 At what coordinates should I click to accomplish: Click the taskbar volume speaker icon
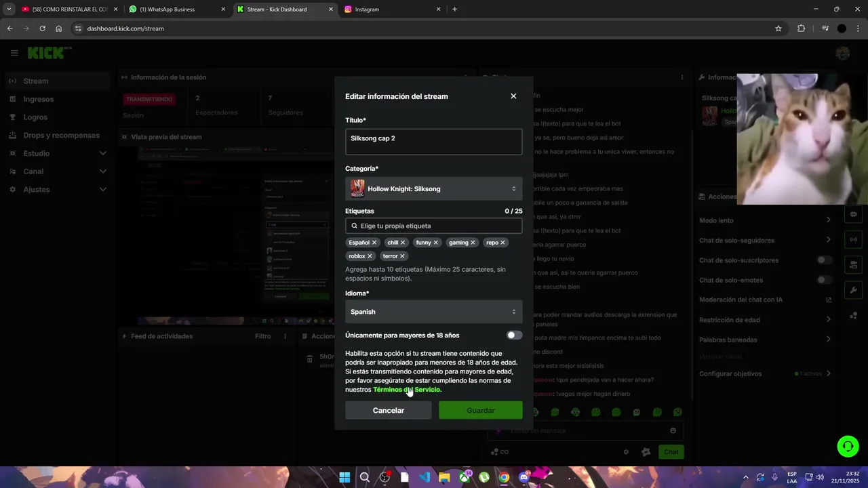820,477
